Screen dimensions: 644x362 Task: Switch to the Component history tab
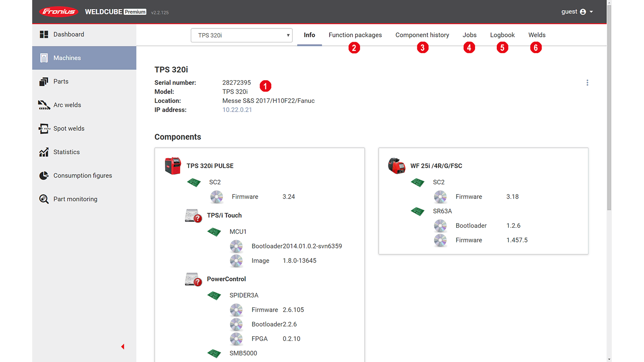(422, 35)
